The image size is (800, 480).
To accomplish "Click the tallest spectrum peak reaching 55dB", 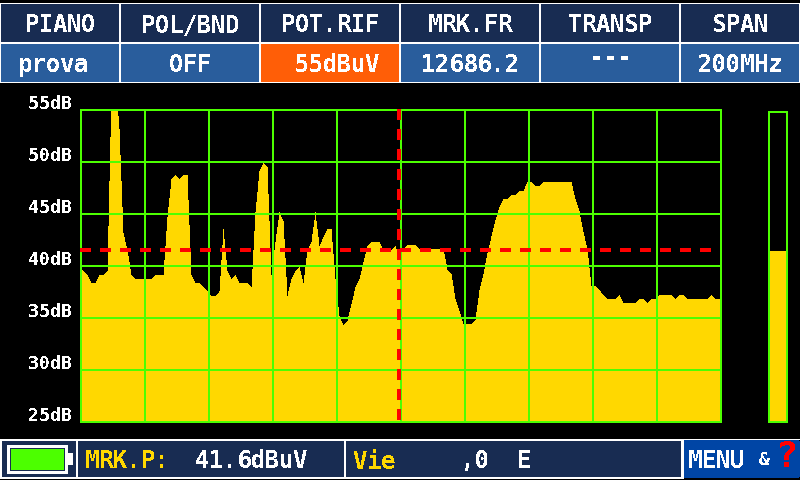I will pos(115,194).
